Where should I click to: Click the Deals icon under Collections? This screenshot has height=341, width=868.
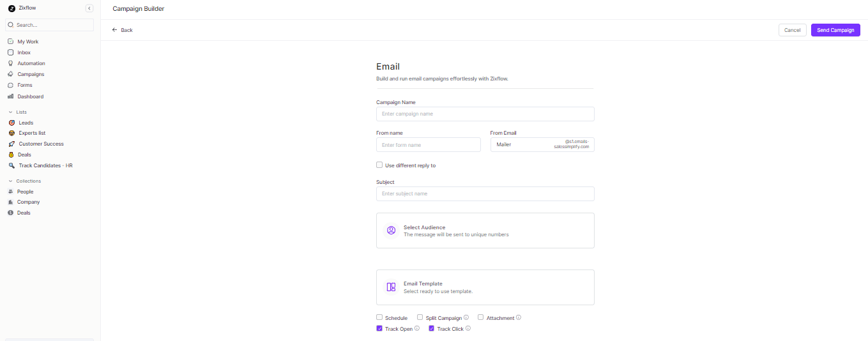coord(11,213)
